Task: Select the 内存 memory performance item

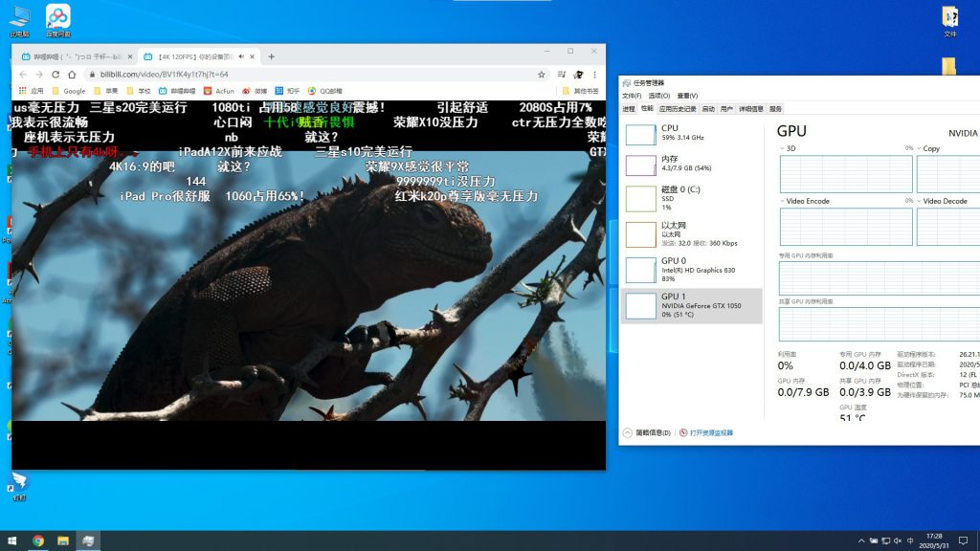Action: click(693, 165)
